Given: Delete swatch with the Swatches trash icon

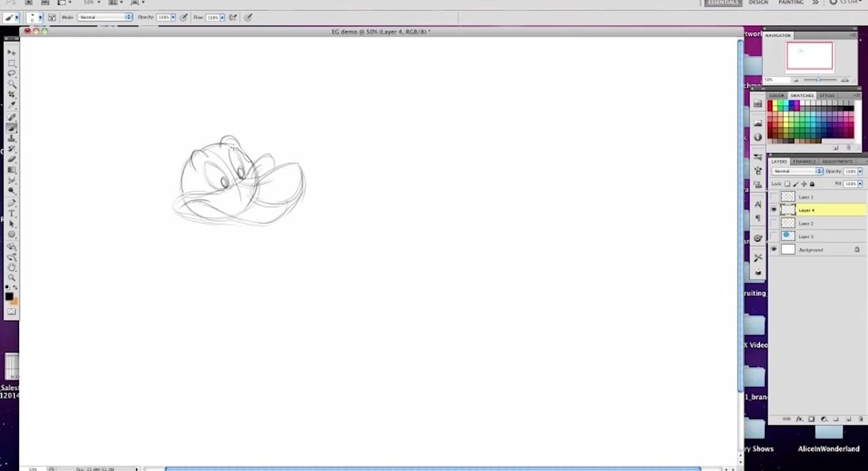Looking at the screenshot, I should pyautogui.click(x=848, y=147).
